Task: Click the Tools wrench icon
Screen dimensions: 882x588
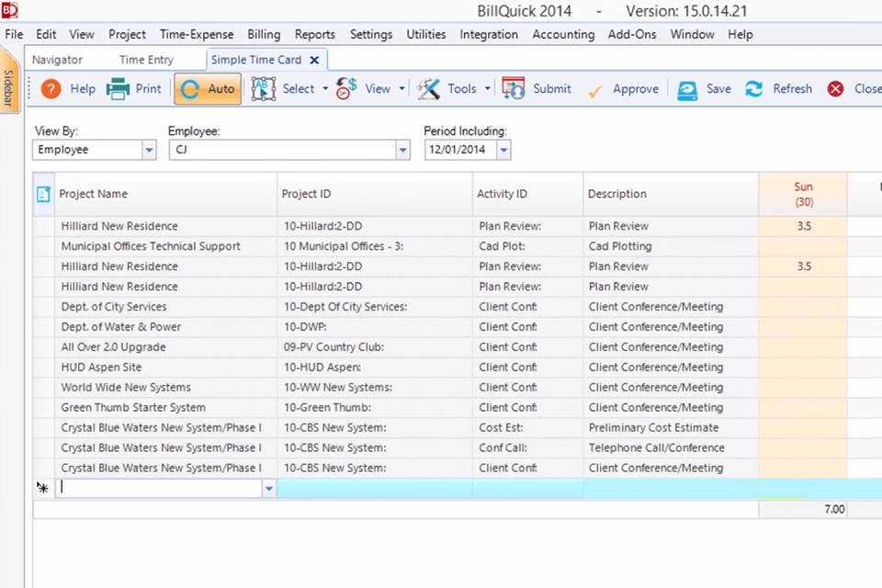Action: click(x=428, y=89)
